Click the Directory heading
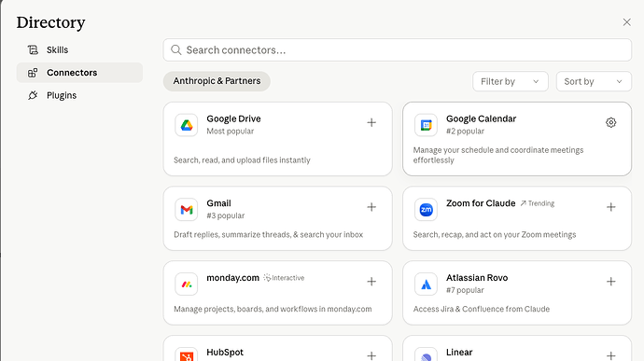 51,22
